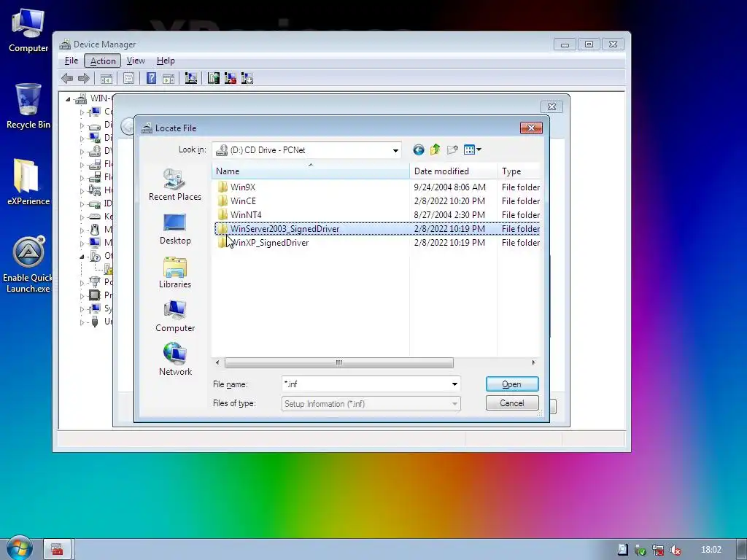Toggle the console tree pane toolbar icon
The width and height of the screenshot is (747, 560).
pos(107,79)
